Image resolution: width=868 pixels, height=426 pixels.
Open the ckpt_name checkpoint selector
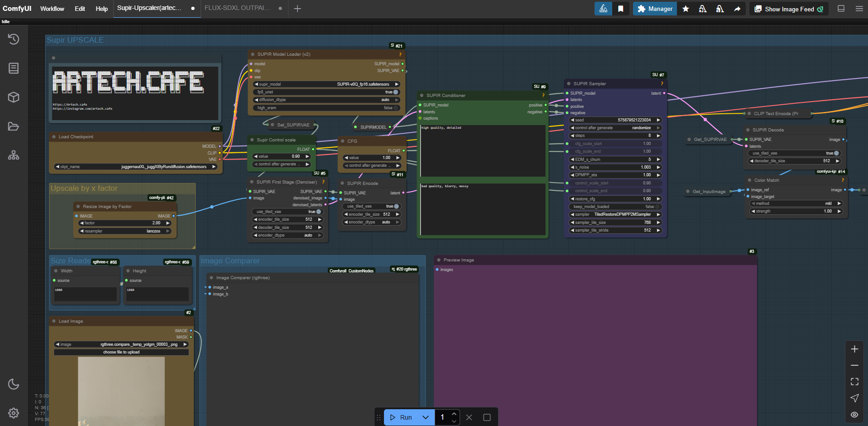(x=136, y=167)
